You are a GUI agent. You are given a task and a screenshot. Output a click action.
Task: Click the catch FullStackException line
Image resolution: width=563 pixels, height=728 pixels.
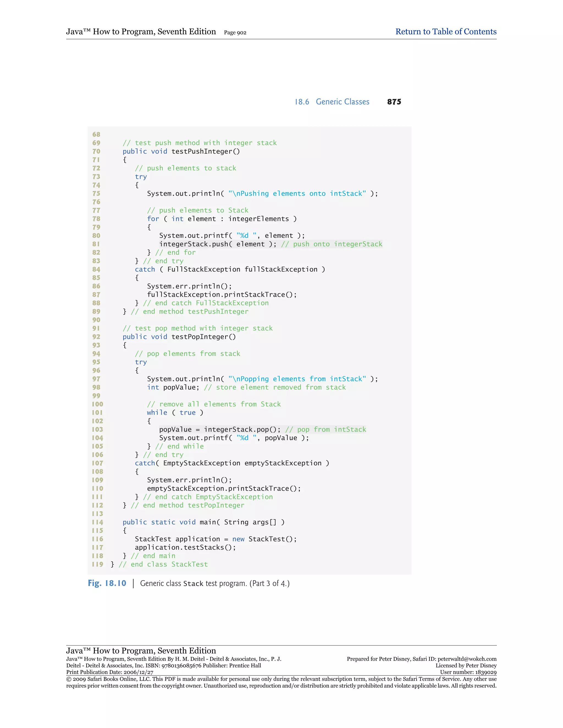pyautogui.click(x=230, y=269)
